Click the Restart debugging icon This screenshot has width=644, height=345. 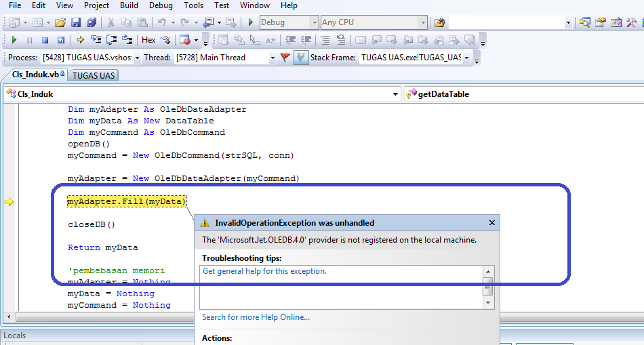pyautogui.click(x=61, y=40)
